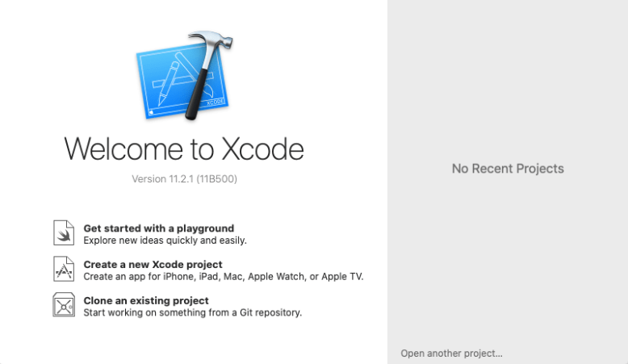The height and width of the screenshot is (364, 628).
Task: Open another project link
Action: point(451,354)
